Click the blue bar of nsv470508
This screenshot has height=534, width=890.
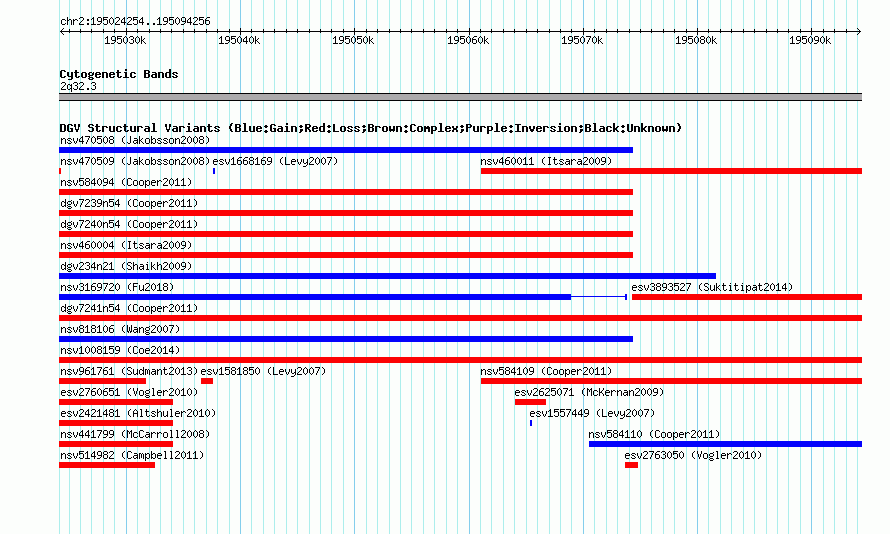346,150
